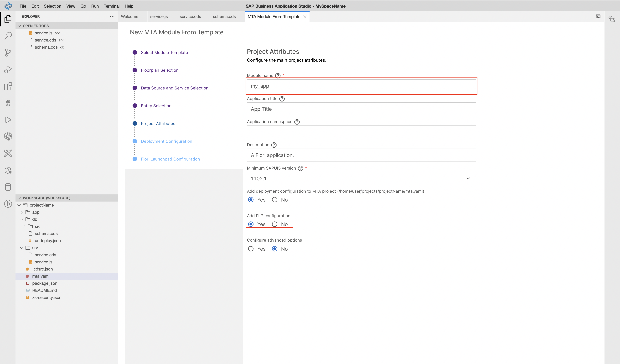Image resolution: width=620 pixels, height=364 pixels.
Task: Go to Floorplan Selection step
Action: click(160, 70)
